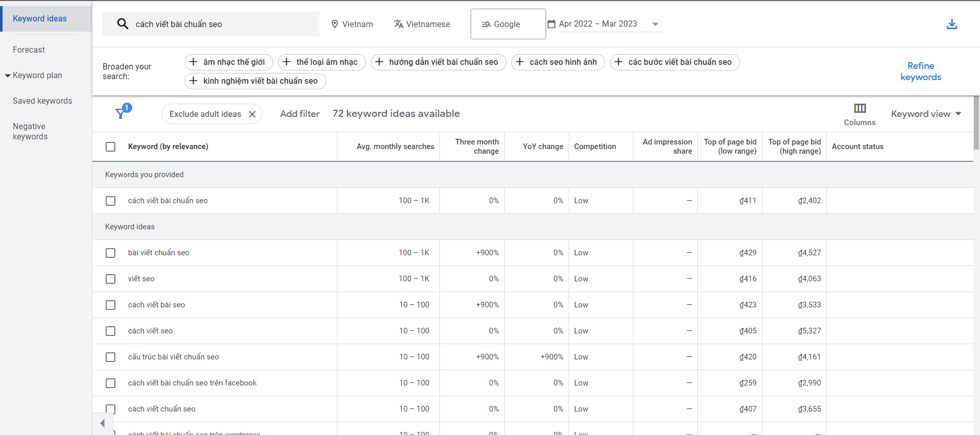Add 'hướng dẫn viết bài chuẩn seo' suggestion
This screenshot has height=435, width=980.
438,62
